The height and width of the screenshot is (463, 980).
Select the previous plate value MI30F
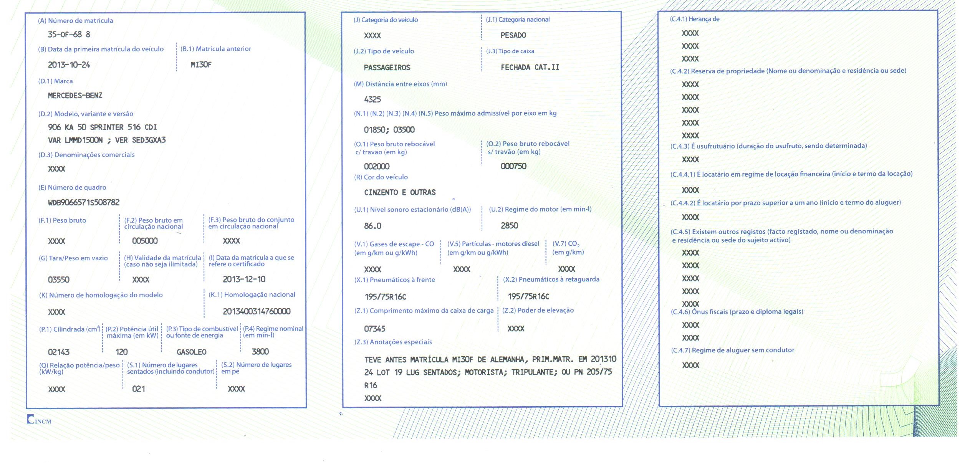pos(201,65)
